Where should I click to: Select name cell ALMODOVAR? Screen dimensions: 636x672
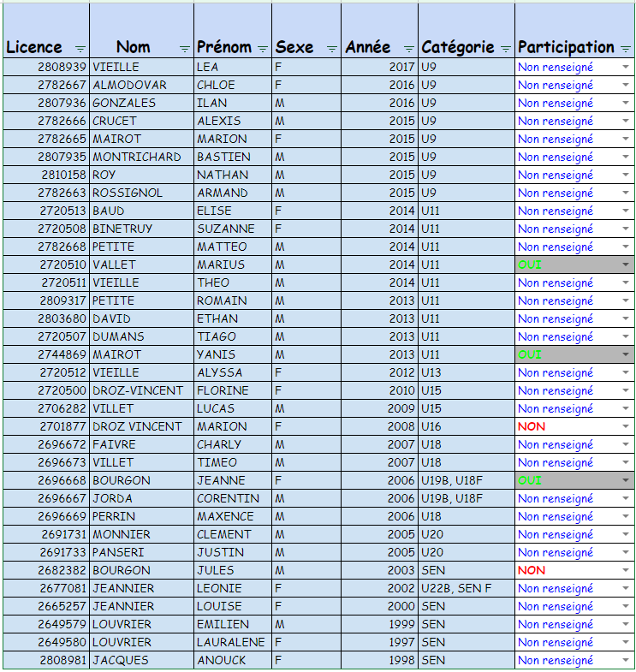click(x=142, y=85)
